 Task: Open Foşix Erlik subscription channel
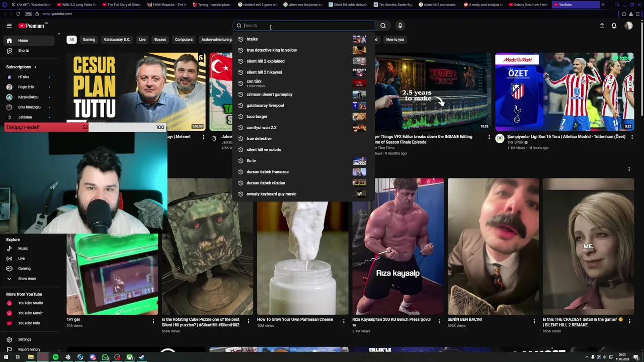28,87
